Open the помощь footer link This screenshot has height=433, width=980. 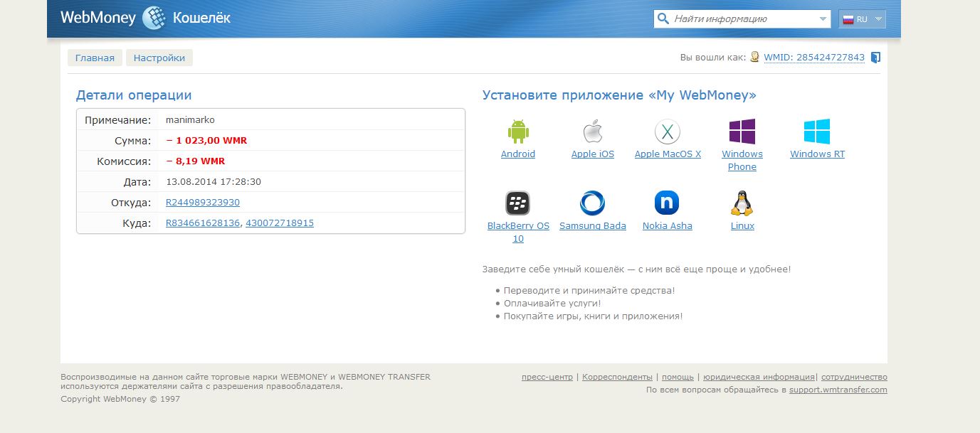(x=678, y=377)
